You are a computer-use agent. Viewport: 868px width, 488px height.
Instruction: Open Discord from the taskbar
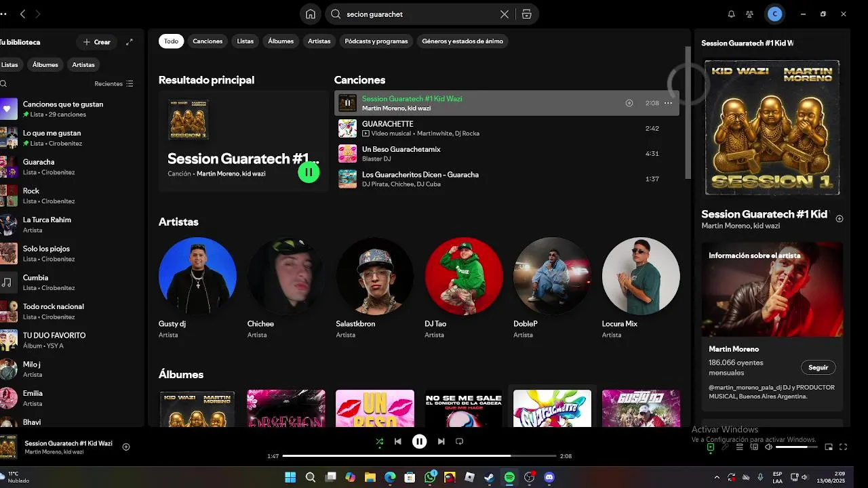click(x=549, y=478)
